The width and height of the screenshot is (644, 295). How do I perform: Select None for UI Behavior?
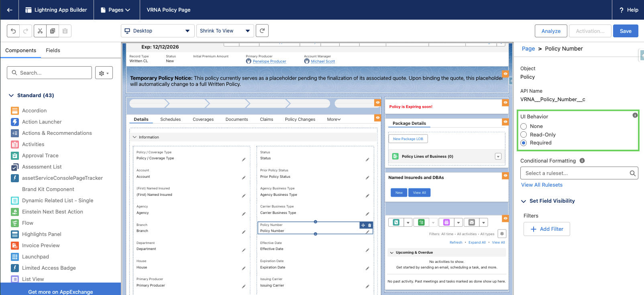pos(524,126)
